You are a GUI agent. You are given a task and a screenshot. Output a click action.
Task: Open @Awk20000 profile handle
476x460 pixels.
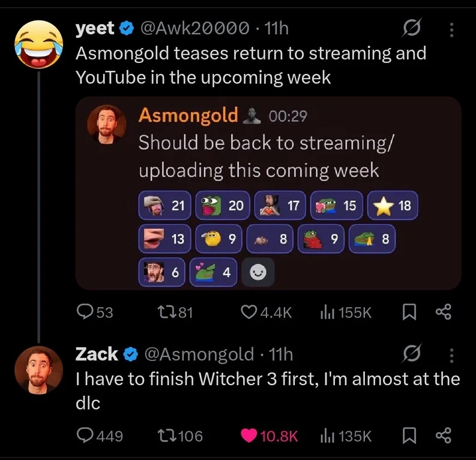point(194,29)
